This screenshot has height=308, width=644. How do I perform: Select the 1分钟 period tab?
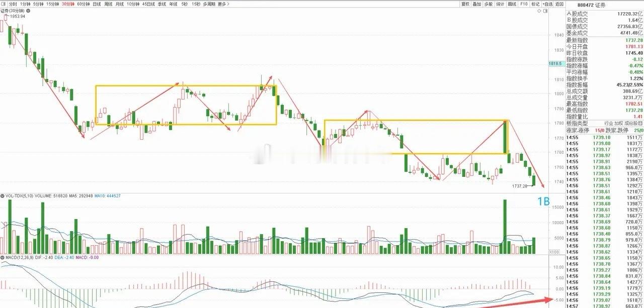[x=25, y=4]
